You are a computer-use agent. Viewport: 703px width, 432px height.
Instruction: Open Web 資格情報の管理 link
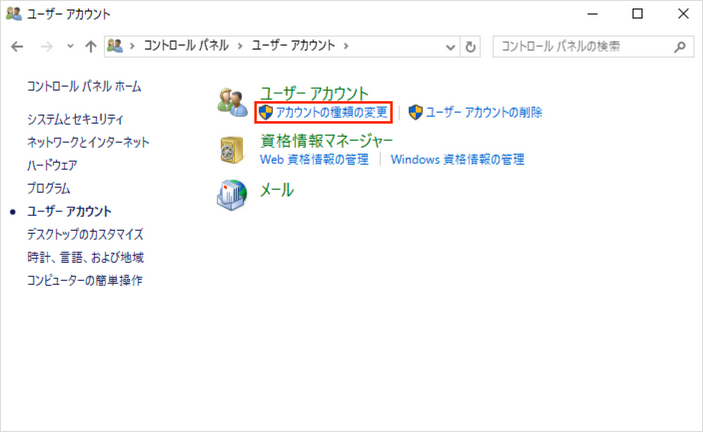314,159
